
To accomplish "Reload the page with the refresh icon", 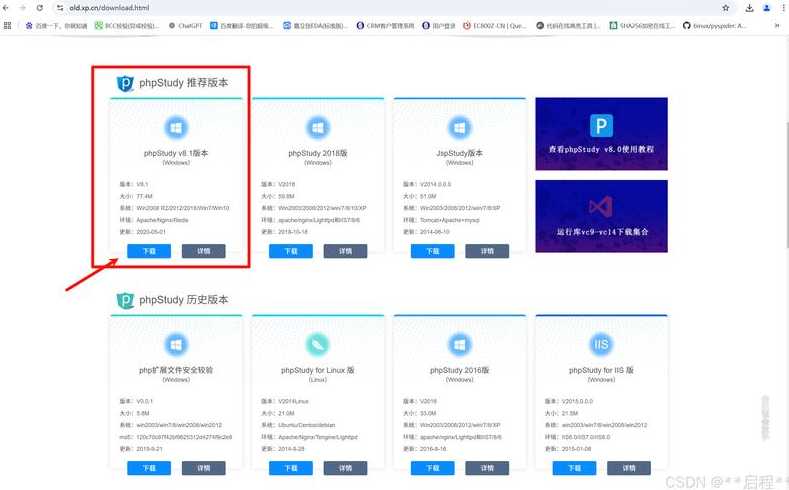I will (x=40, y=8).
